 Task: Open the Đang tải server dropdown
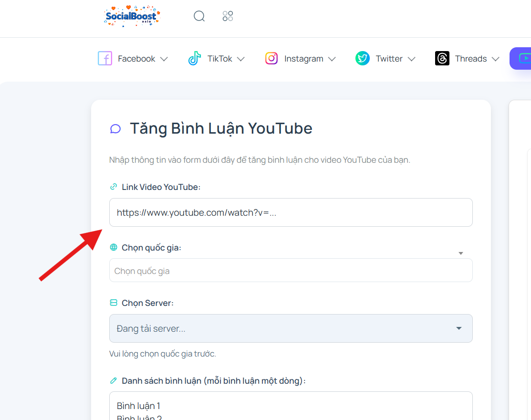point(291,328)
